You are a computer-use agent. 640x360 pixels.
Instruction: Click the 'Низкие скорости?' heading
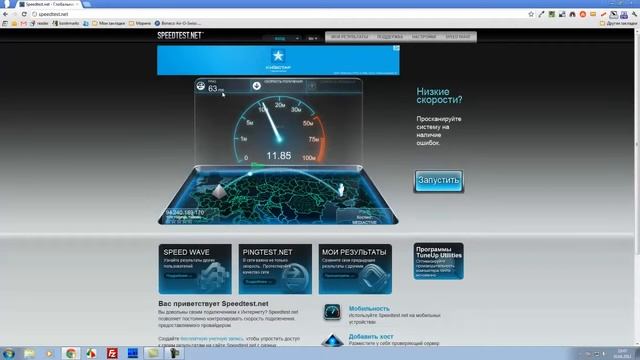click(x=439, y=96)
